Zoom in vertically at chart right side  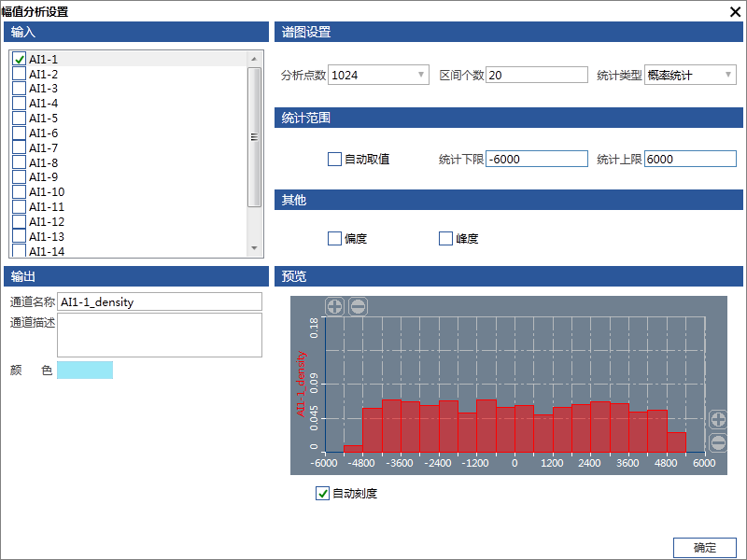pos(718,419)
